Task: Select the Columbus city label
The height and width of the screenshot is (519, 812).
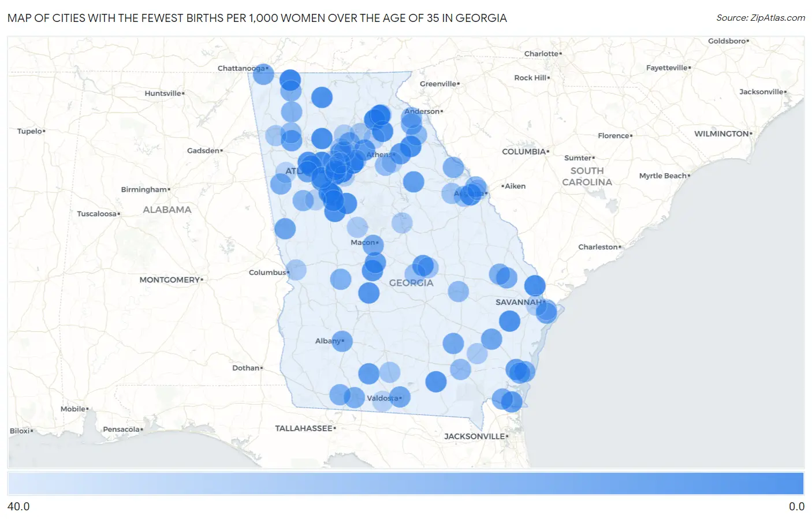Action: click(267, 272)
